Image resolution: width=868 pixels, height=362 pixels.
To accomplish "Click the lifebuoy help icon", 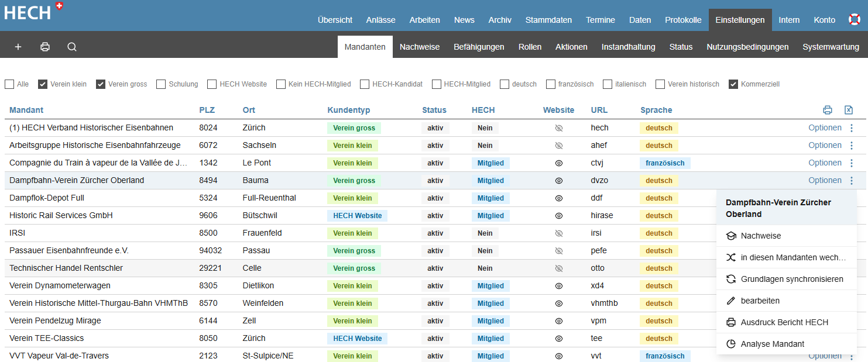I will (x=854, y=20).
